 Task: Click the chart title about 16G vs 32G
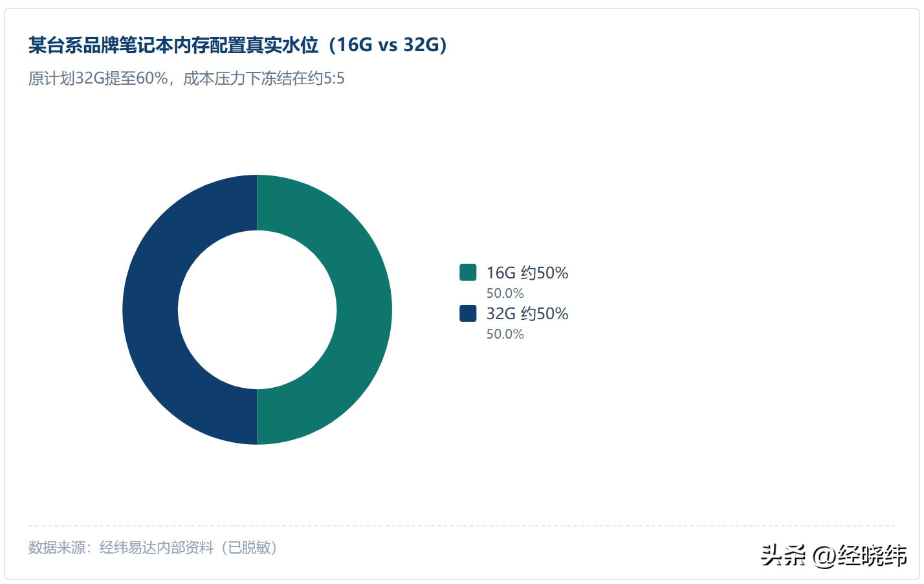point(238,45)
